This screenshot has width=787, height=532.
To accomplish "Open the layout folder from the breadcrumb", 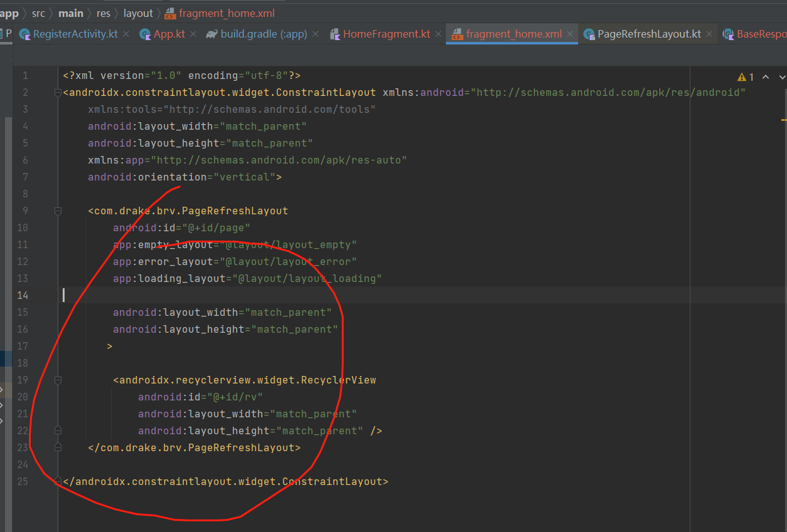I will click(137, 13).
